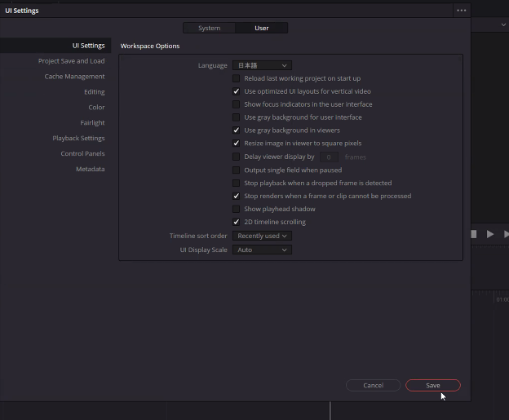Click the Stop playback button in viewer
Image resolution: width=509 pixels, height=420 pixels.
pos(473,234)
